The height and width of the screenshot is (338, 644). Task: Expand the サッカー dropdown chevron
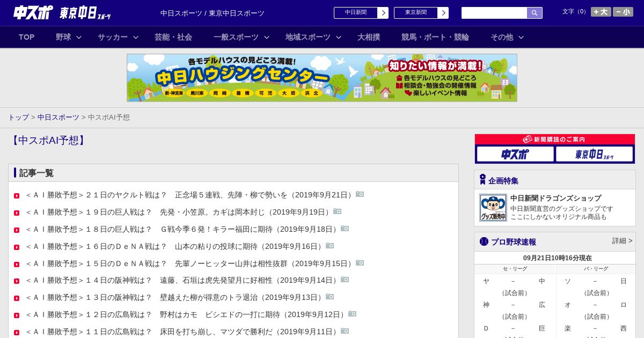136,37
